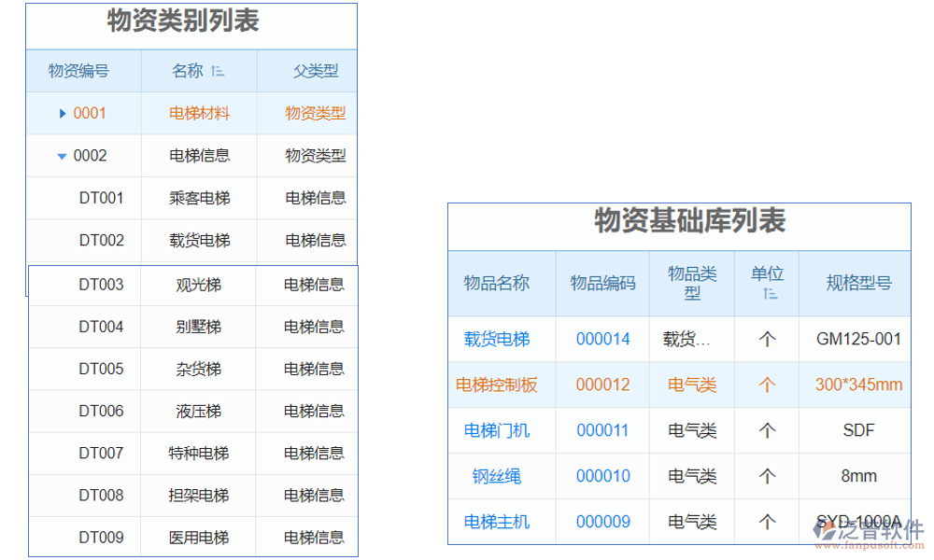This screenshot has height=560, width=934.
Task: Select the DT009 医用电梯 row
Action: [197, 537]
